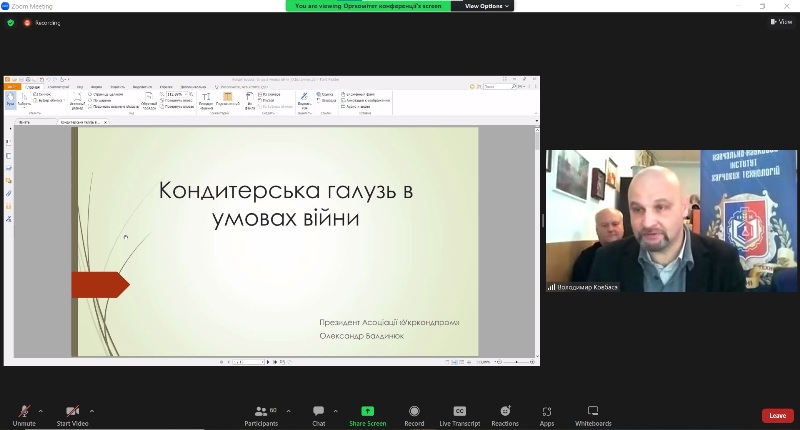
Task: Expand video options arrow beside Start Video
Action: coord(92,410)
